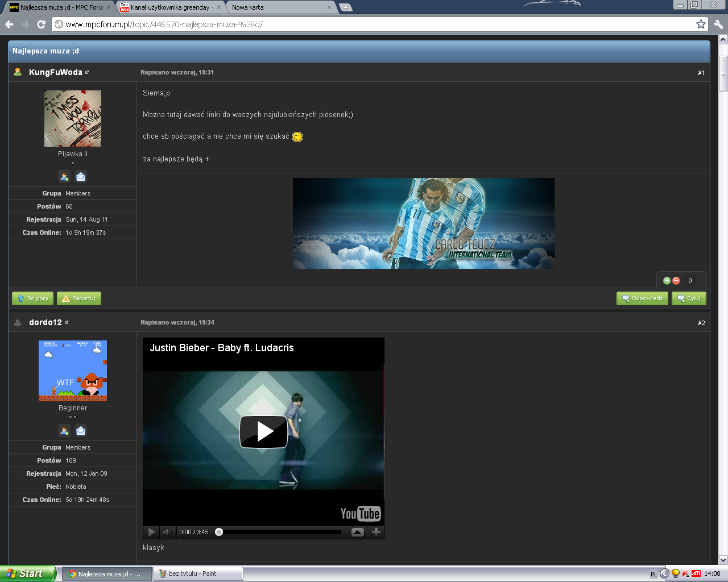This screenshot has height=582, width=728.
Task: Click the Raportuj button
Action: tap(79, 298)
